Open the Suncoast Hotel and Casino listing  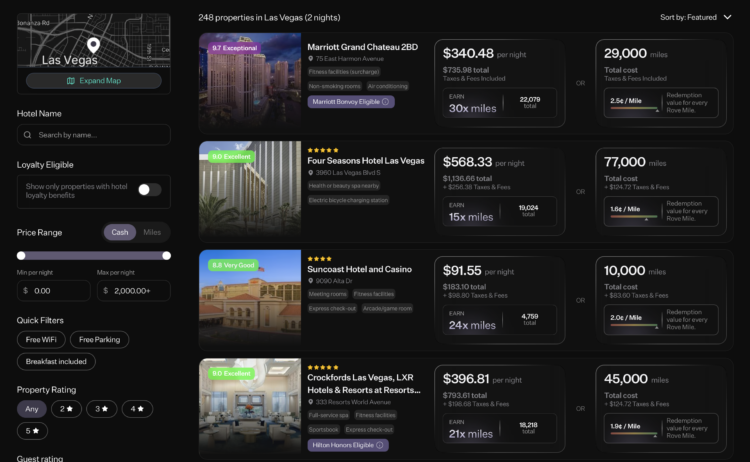tap(359, 269)
